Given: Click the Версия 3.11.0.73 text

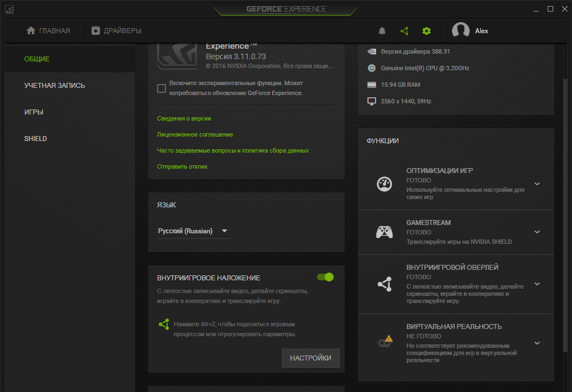Looking at the screenshot, I should [236, 56].
